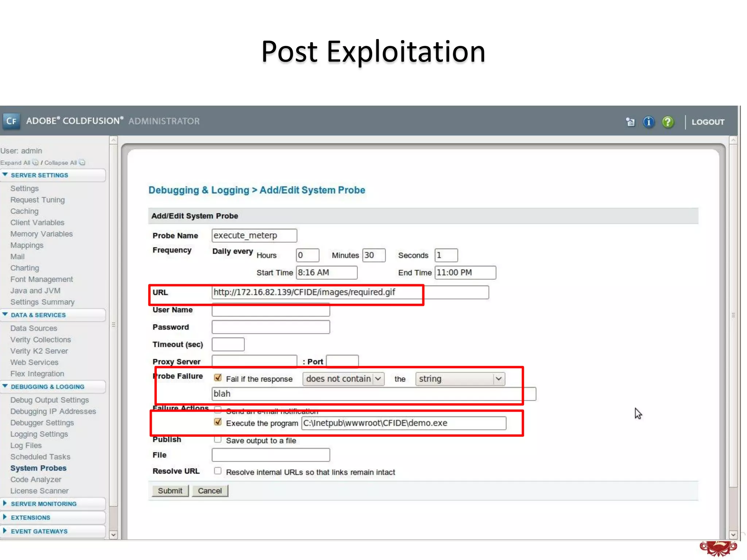Open License Scanner page
This screenshot has height=560, width=747.
click(39, 491)
